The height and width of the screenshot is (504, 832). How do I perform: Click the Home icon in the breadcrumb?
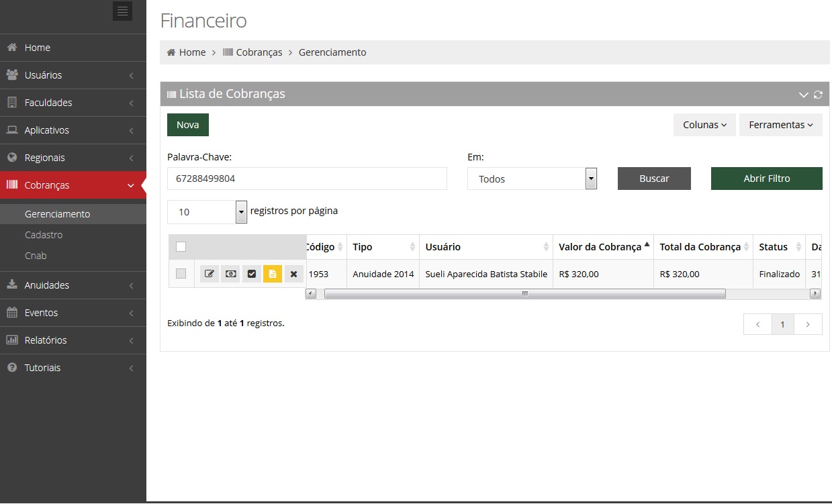[x=171, y=52]
